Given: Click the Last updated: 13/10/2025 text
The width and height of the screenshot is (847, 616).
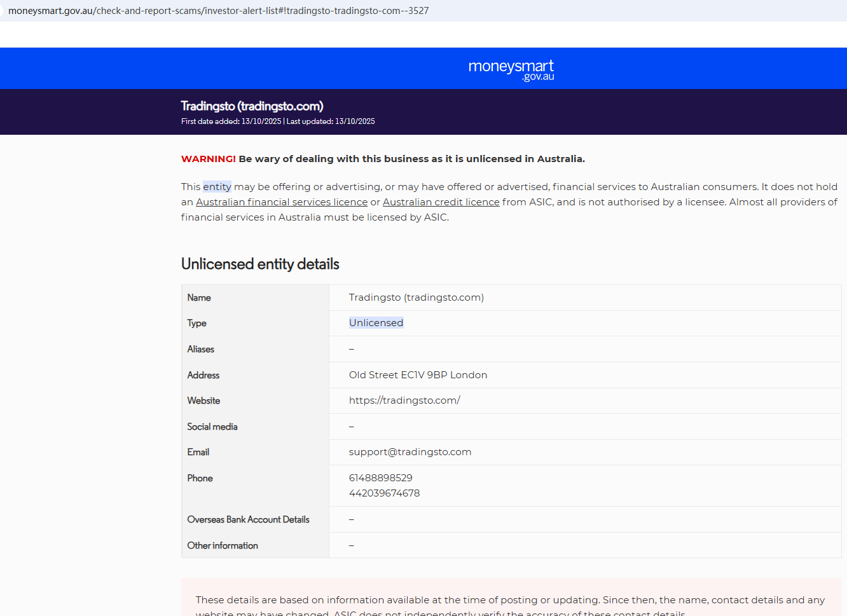Looking at the screenshot, I should click(331, 121).
